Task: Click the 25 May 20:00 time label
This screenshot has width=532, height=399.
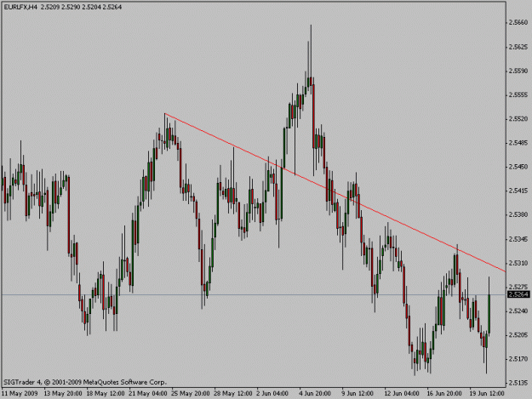Action: tap(191, 394)
